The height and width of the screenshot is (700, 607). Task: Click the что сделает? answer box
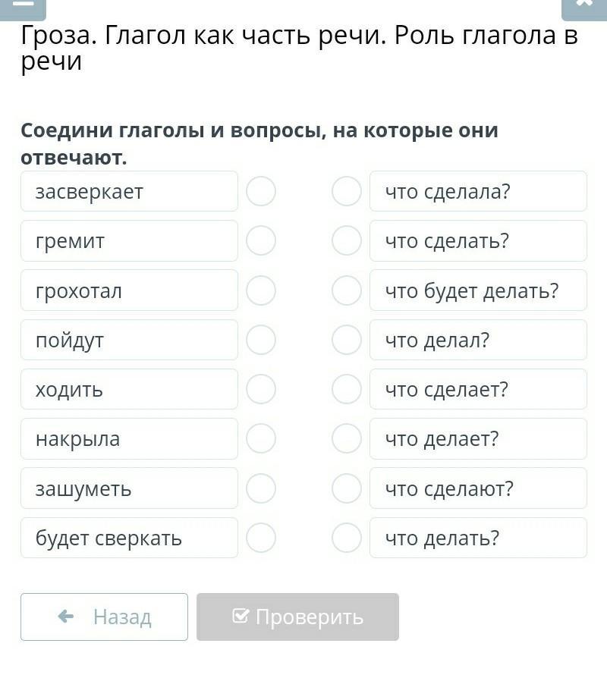tap(478, 389)
